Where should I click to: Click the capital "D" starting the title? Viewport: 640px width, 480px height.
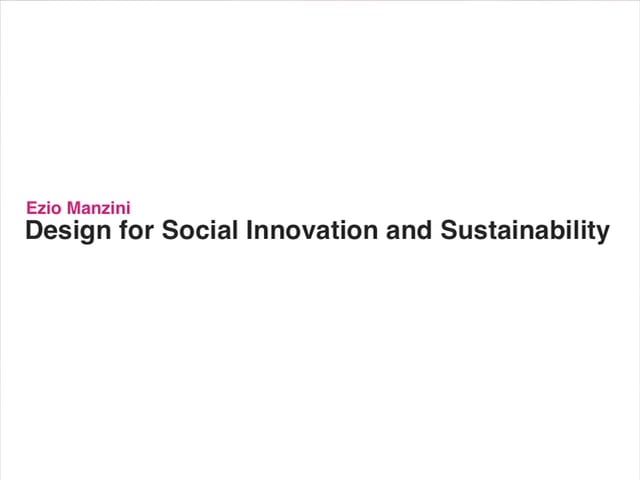pyautogui.click(x=34, y=232)
